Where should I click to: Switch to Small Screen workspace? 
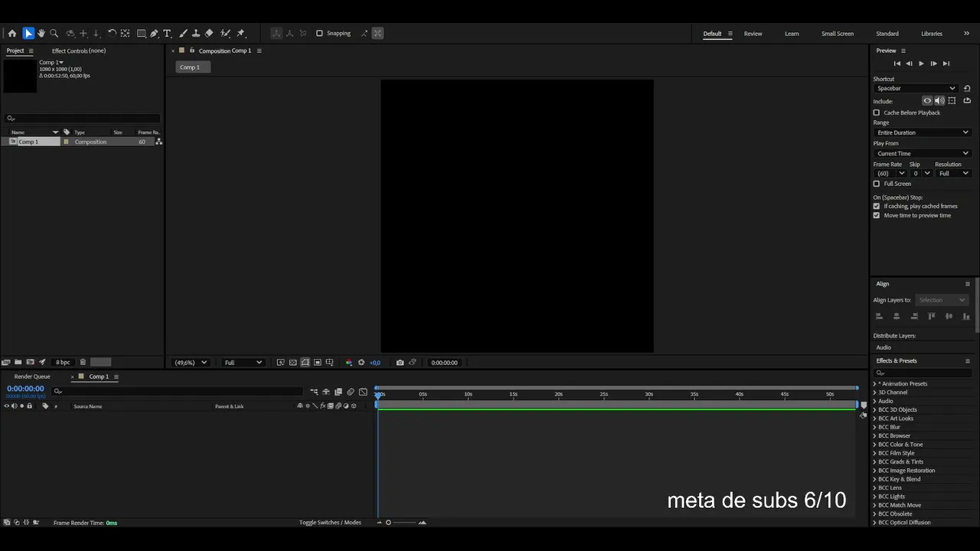click(838, 34)
